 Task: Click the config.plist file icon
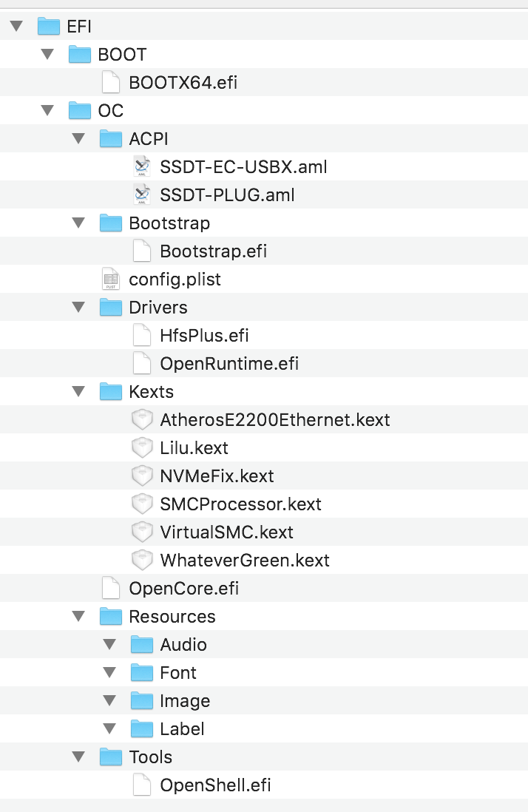point(110,280)
